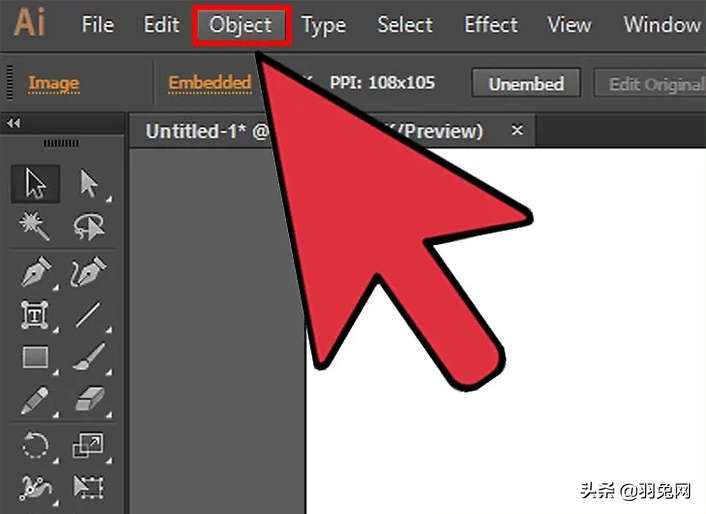Select the Selection tool black arrow

coord(36,184)
